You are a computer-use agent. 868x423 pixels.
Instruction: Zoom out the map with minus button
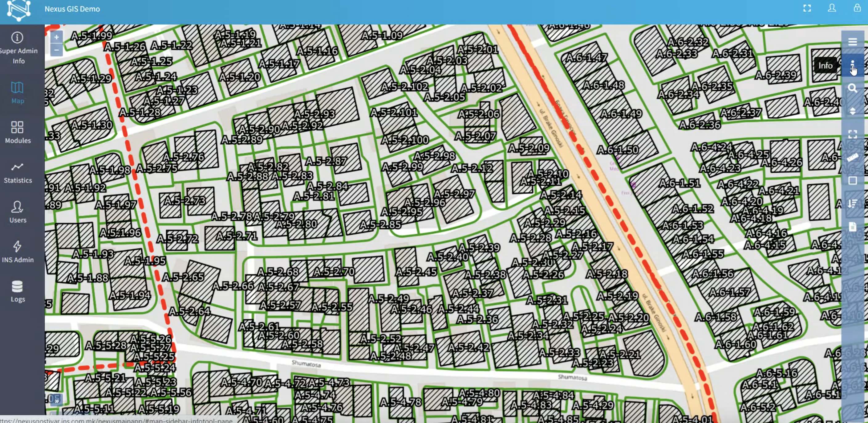[57, 50]
